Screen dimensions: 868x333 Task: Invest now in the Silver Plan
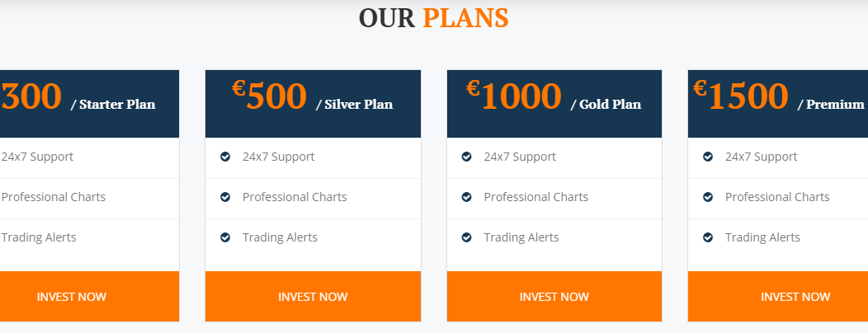[x=313, y=297]
